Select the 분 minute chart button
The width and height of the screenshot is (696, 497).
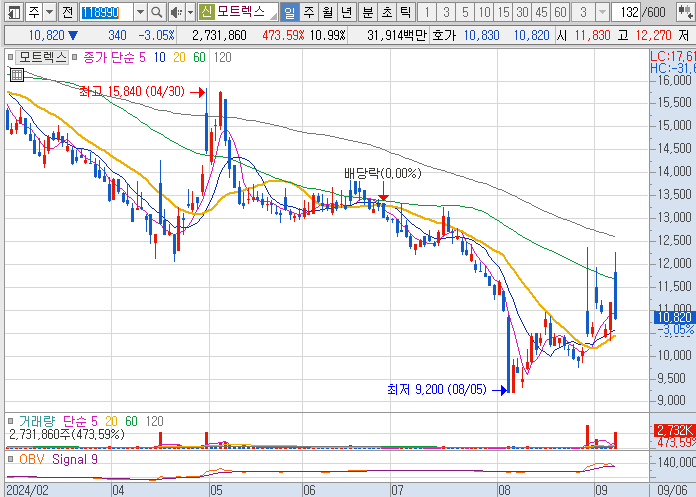tap(368, 12)
